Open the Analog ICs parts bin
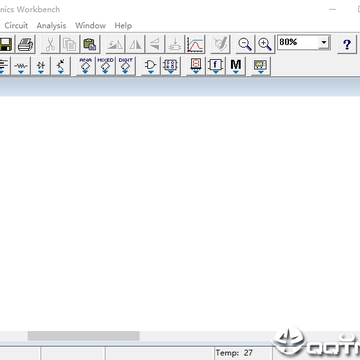The width and height of the screenshot is (360, 360). click(86, 66)
